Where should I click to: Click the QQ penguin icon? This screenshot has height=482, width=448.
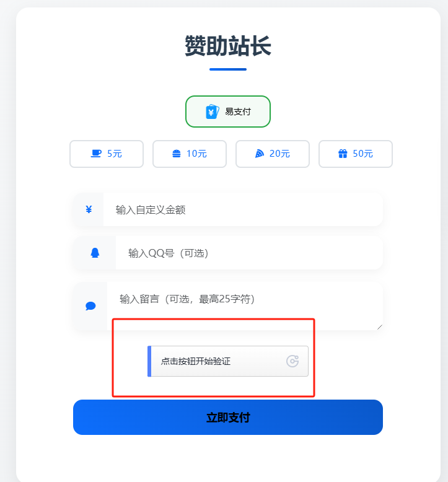pos(95,253)
